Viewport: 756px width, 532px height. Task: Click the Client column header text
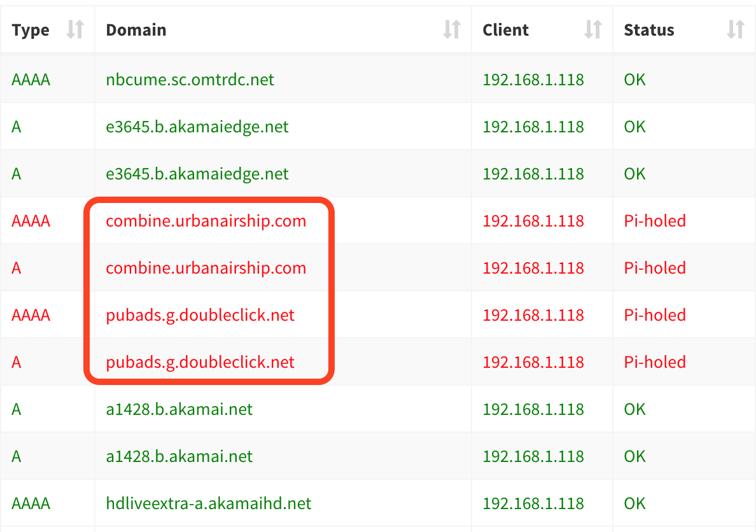click(x=505, y=30)
